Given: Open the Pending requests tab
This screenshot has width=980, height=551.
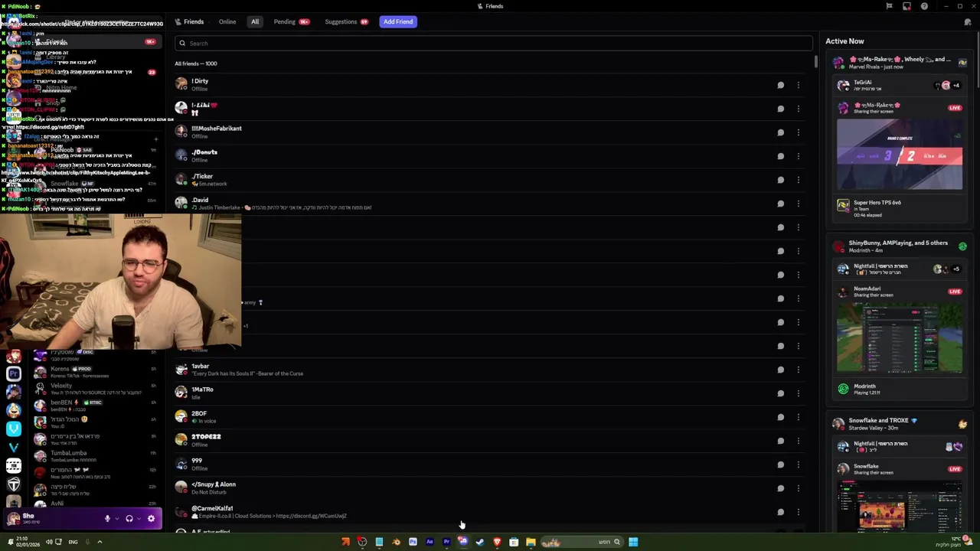Looking at the screenshot, I should [x=291, y=21].
